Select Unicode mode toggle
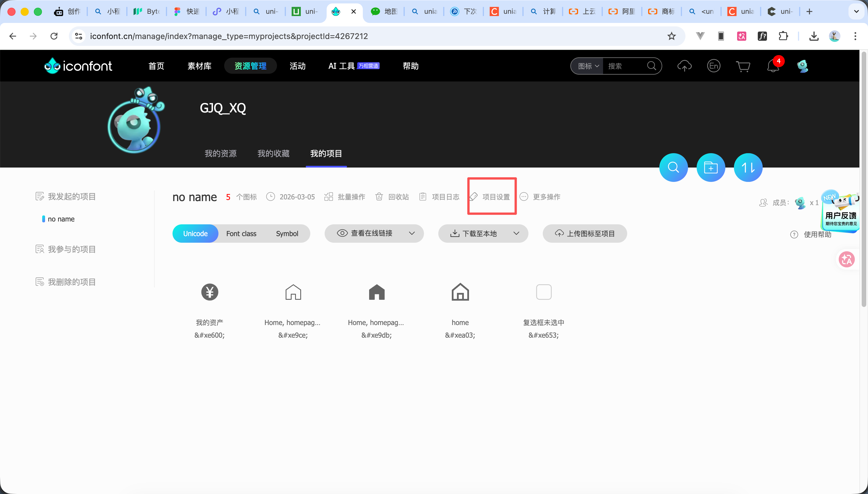Screen dimensions: 868x494 pos(195,234)
